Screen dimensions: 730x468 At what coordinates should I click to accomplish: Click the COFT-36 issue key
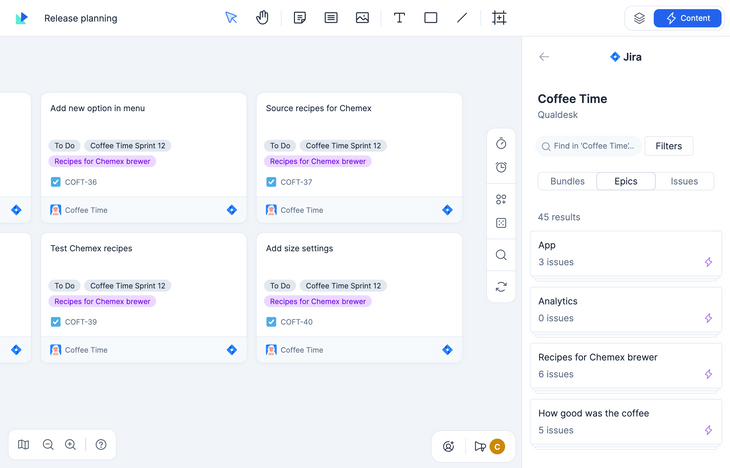(81, 182)
